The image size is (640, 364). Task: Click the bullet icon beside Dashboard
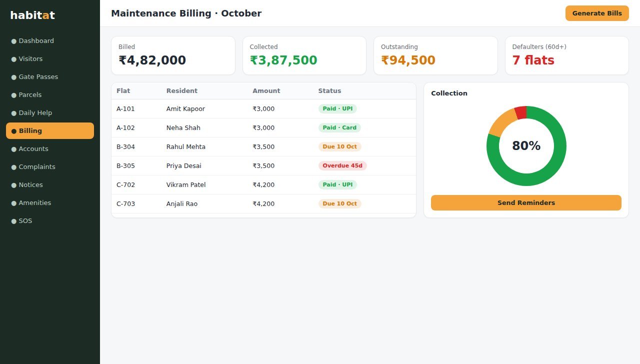(14, 41)
